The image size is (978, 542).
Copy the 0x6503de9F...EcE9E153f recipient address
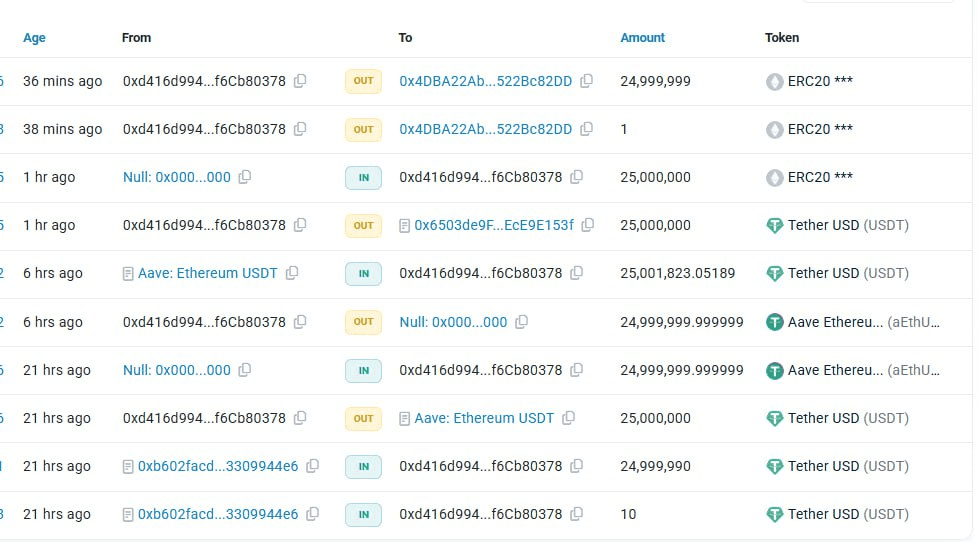[589, 225]
